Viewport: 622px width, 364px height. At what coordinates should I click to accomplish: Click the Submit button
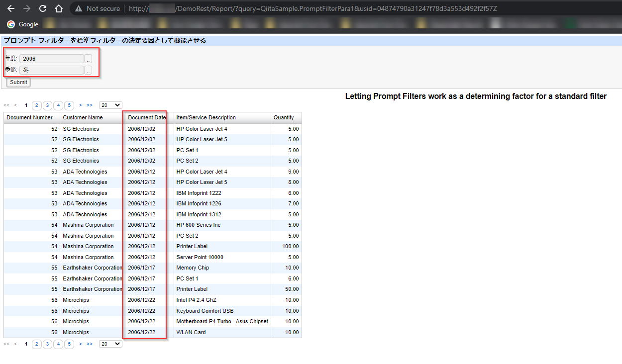click(x=18, y=82)
